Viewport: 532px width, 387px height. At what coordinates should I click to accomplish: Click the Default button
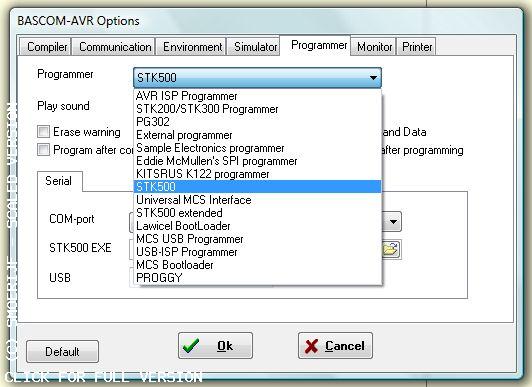[62, 352]
